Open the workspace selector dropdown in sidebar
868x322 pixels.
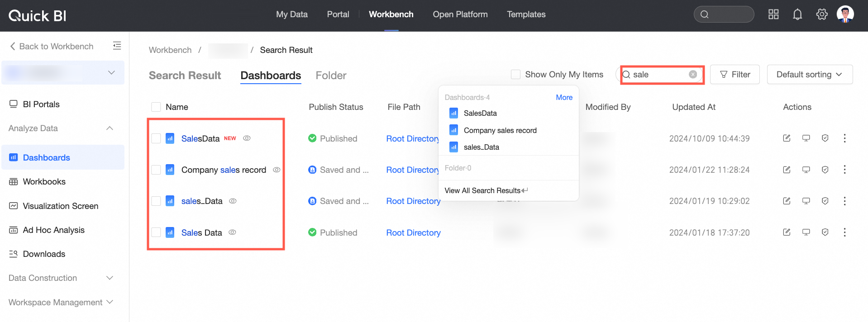point(63,72)
